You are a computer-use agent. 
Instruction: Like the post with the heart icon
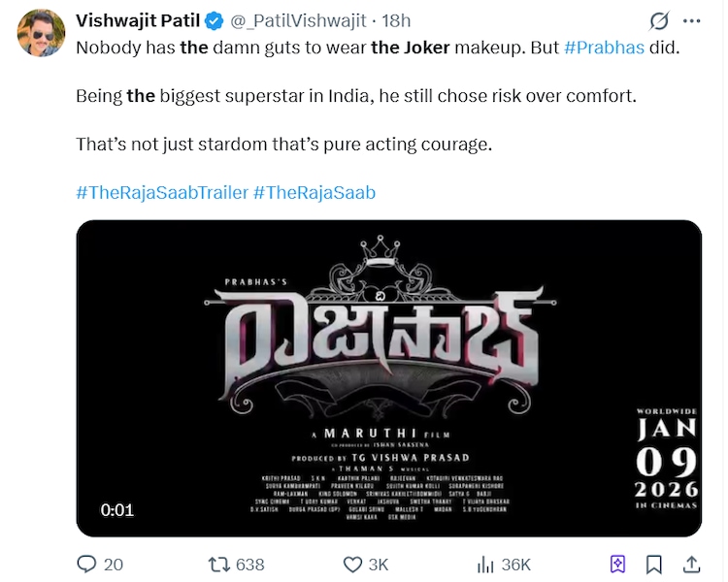click(x=353, y=564)
